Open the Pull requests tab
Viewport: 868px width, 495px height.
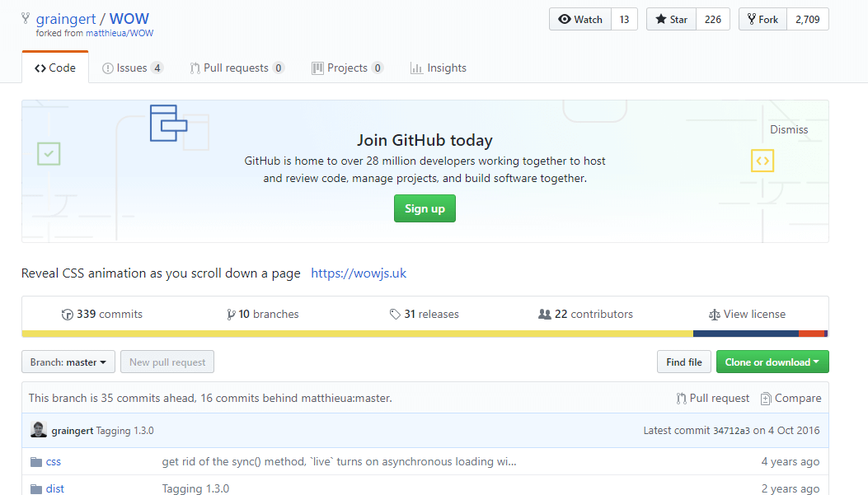pyautogui.click(x=237, y=68)
